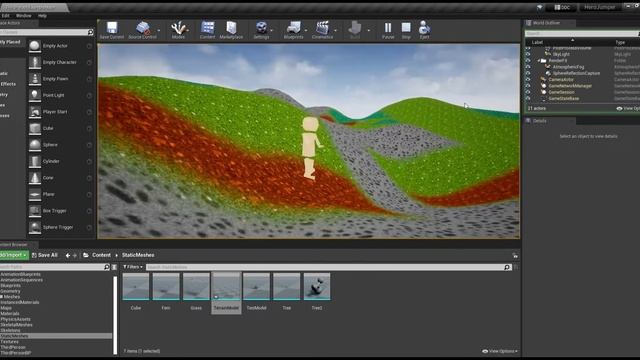Select the Empty Actor placement icon
This screenshot has width=640, height=360.
point(35,46)
